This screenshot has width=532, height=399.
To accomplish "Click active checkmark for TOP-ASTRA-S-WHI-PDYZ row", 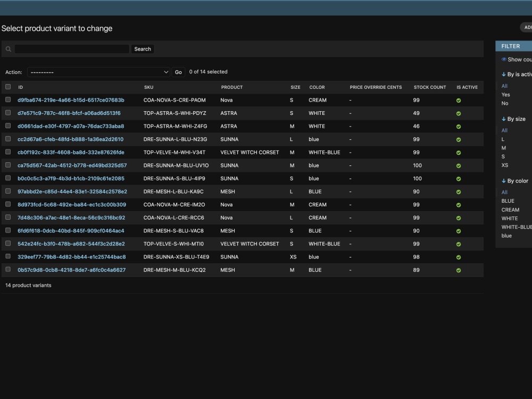I will pyautogui.click(x=459, y=114).
